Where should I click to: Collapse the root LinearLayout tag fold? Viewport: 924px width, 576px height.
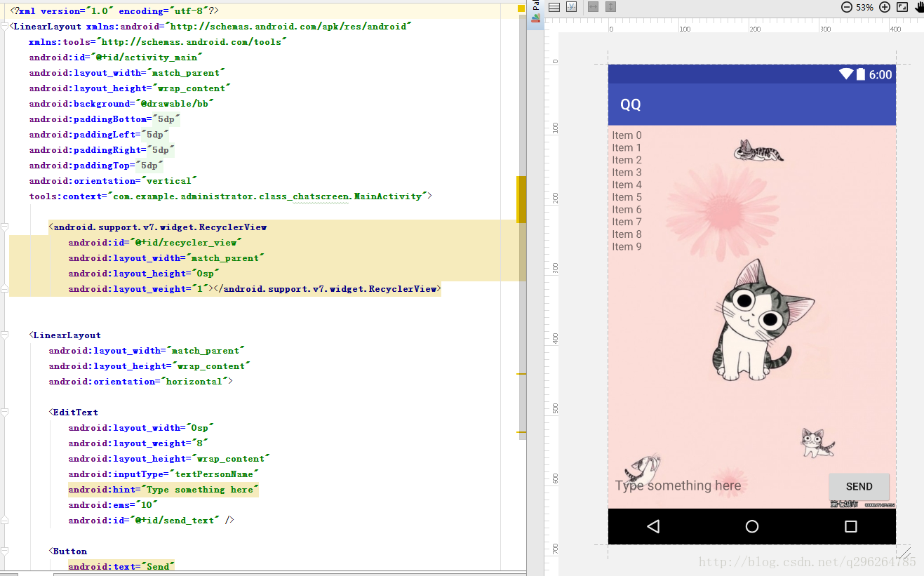[4, 27]
